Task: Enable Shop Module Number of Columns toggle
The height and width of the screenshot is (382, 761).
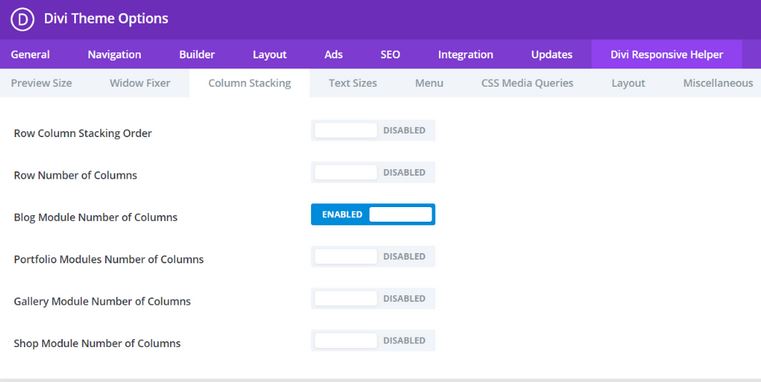Action: [x=373, y=340]
